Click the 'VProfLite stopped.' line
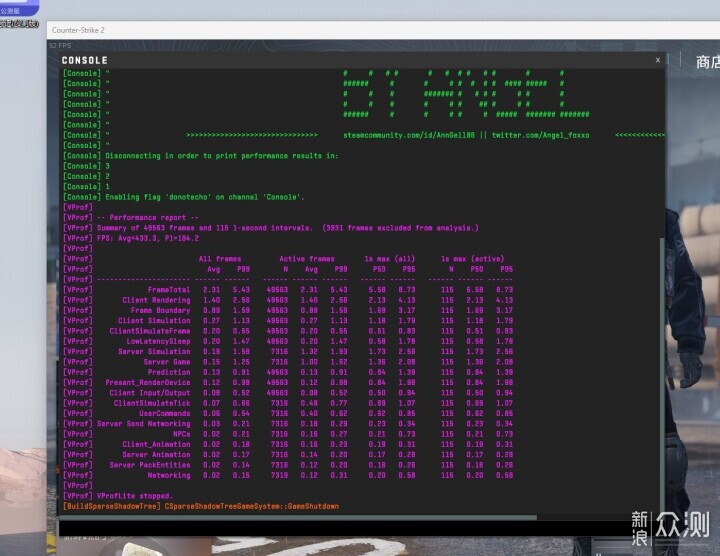The width and height of the screenshot is (720, 556). [x=135, y=496]
